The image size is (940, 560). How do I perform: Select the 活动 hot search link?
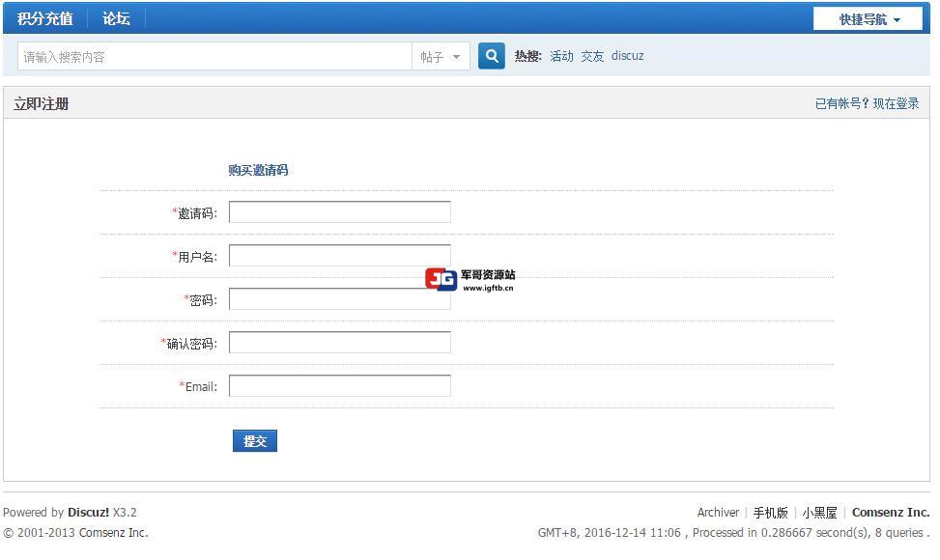click(x=561, y=56)
